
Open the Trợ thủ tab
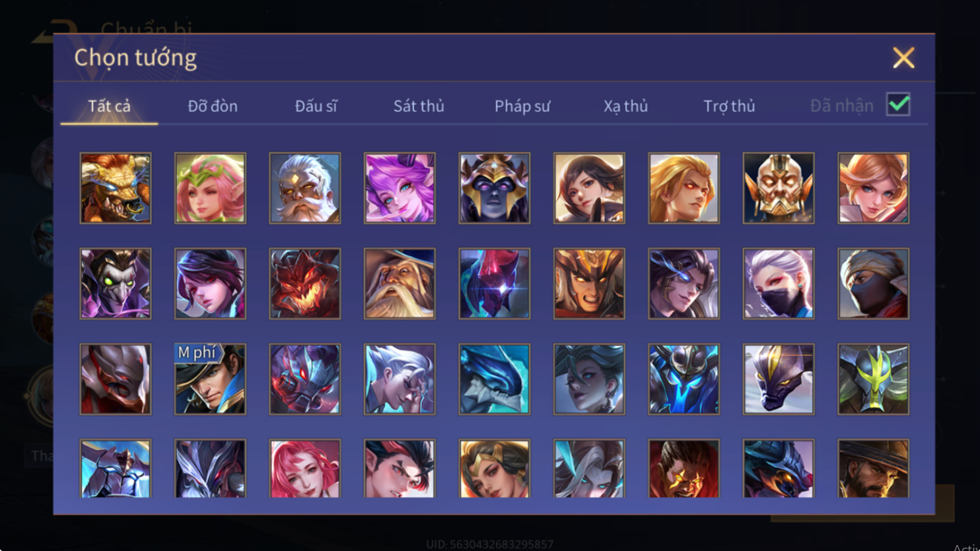(x=729, y=106)
